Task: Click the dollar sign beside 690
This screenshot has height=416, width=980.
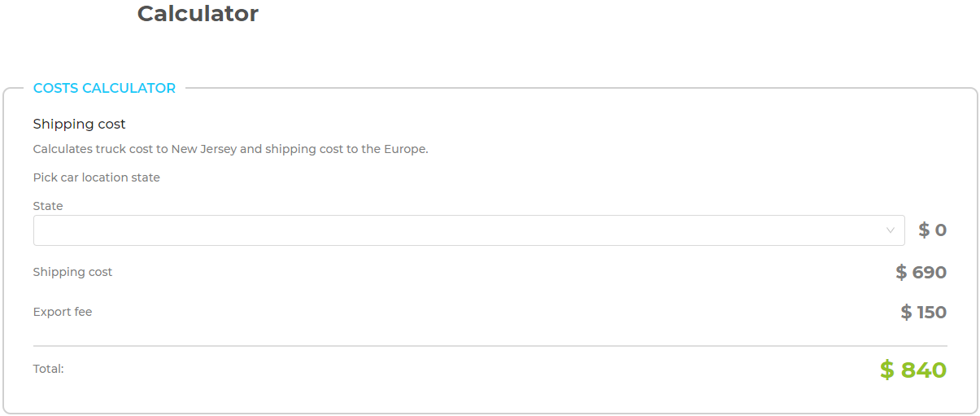Action: click(x=901, y=273)
